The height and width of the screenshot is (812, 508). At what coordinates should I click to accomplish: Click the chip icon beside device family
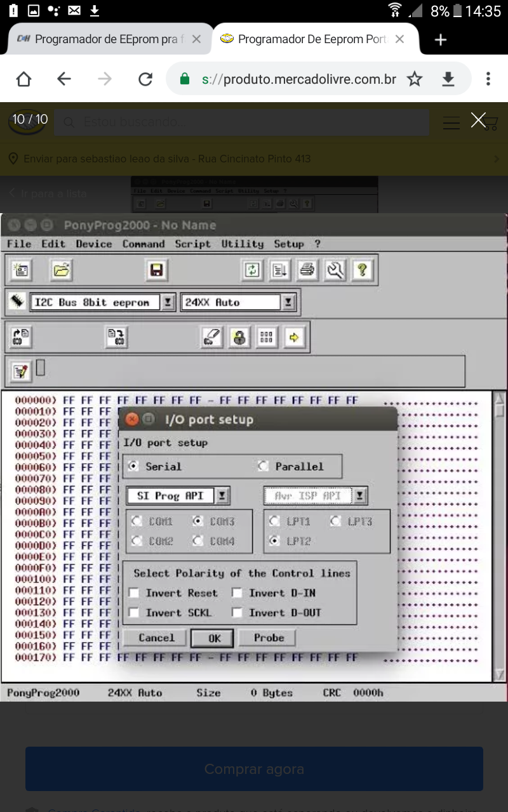pos(17,301)
